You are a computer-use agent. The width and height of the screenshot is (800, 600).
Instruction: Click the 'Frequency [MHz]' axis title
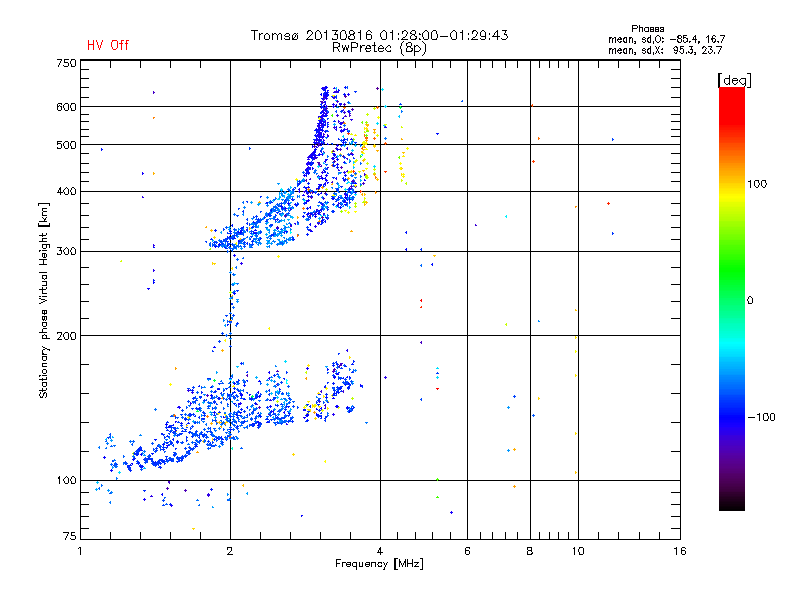[x=380, y=564]
